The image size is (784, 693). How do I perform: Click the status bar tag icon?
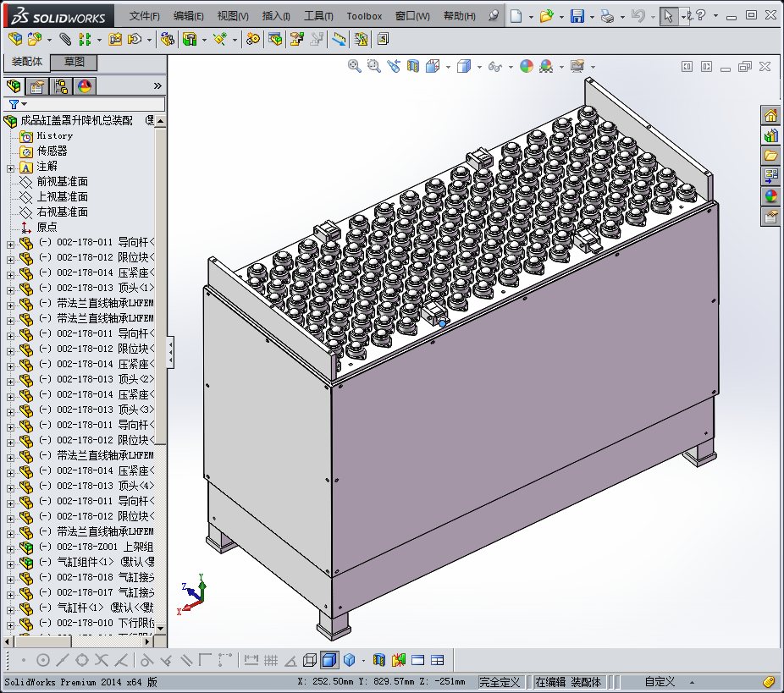pyautogui.click(x=769, y=681)
